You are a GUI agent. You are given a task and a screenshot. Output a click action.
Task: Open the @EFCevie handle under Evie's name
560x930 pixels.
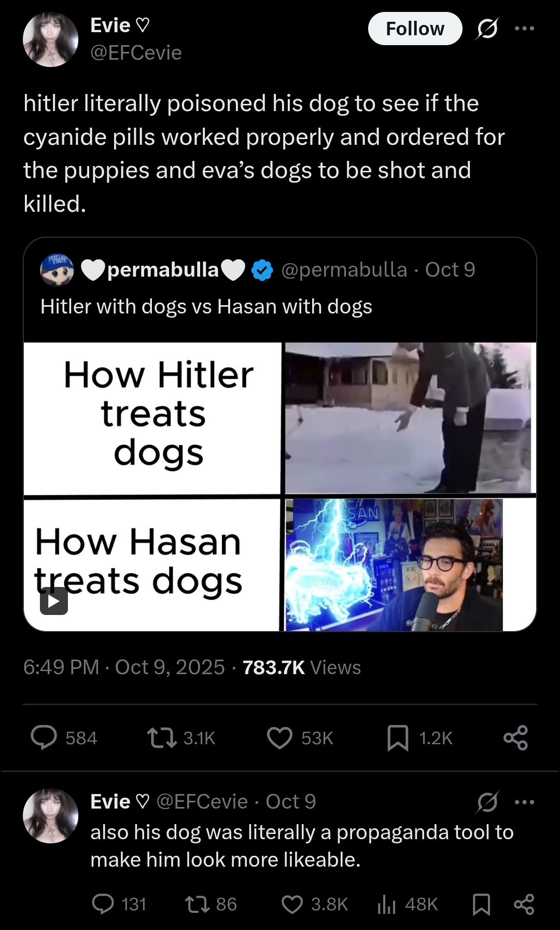[x=136, y=52]
